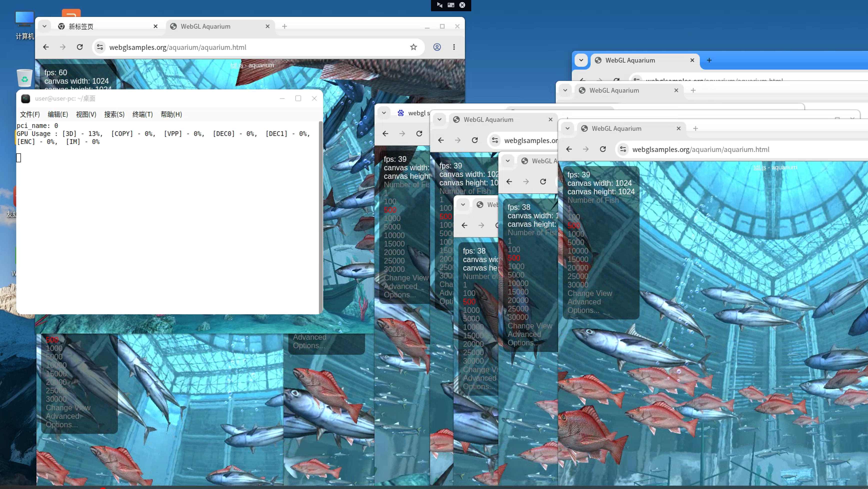Open tab search chevron in the blue-titled Chrome window
Image resolution: width=868 pixels, height=489 pixels.
click(x=581, y=60)
